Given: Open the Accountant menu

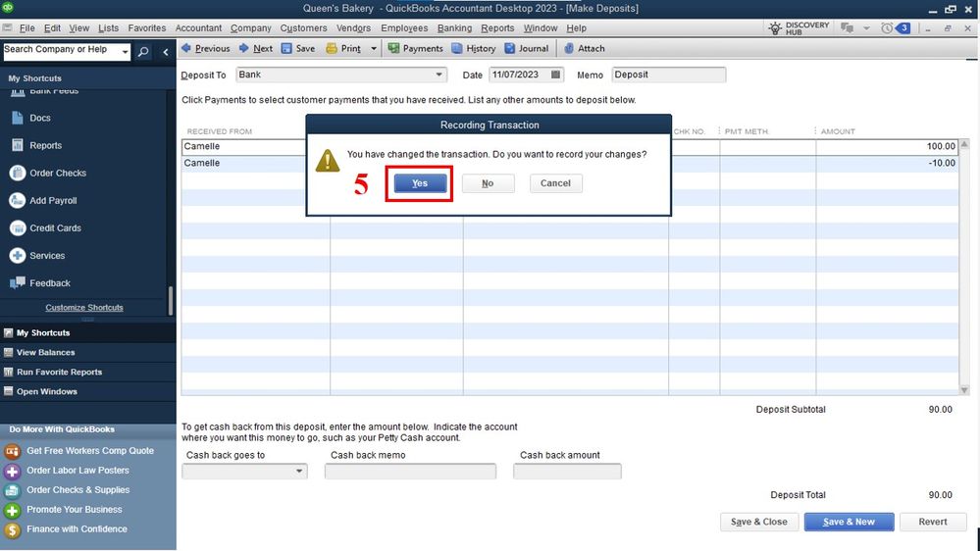Looking at the screenshot, I should (198, 28).
